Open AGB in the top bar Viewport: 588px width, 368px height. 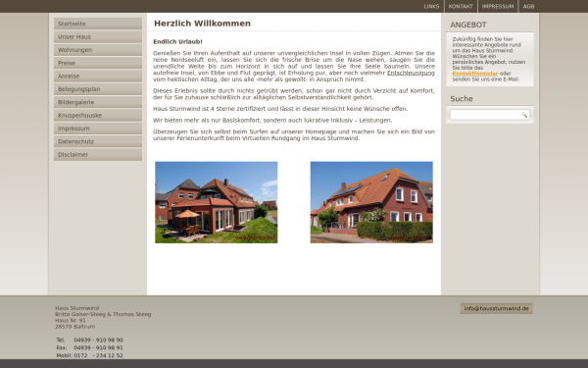528,7
